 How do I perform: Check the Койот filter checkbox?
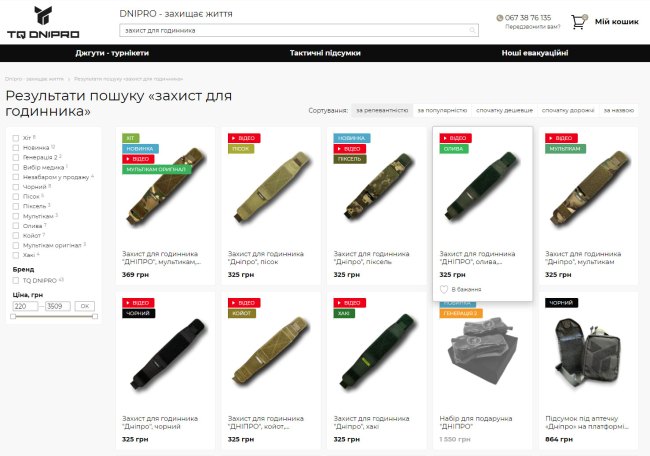[16, 236]
